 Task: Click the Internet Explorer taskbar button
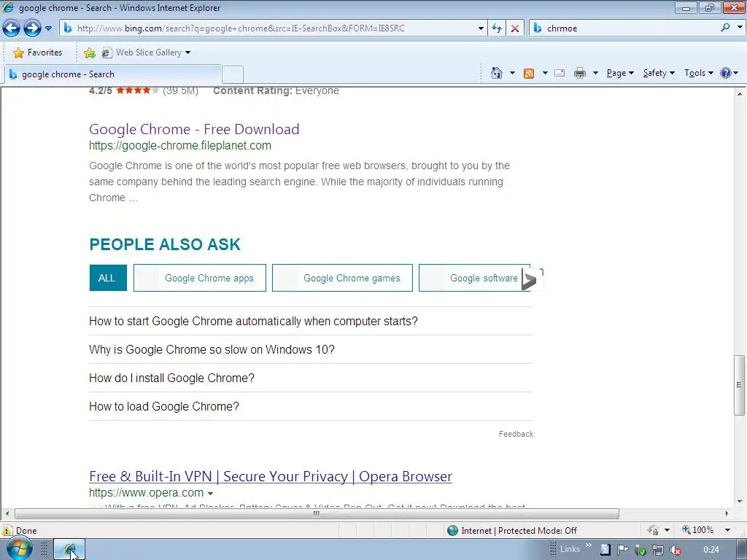coord(69,550)
